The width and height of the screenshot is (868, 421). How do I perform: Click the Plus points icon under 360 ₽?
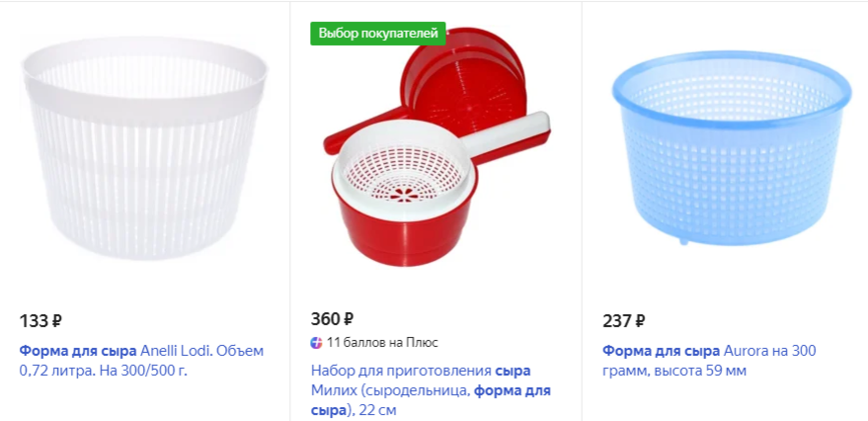pos(316,343)
